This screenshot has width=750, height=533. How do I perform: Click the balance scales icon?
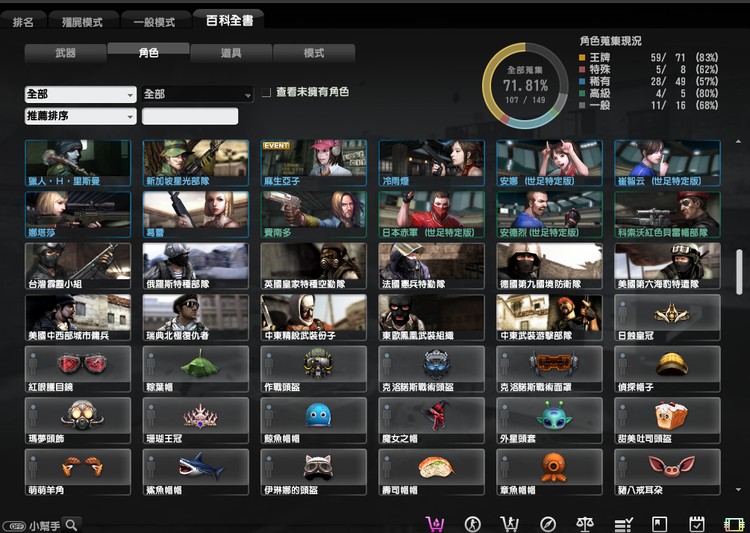coord(585,524)
